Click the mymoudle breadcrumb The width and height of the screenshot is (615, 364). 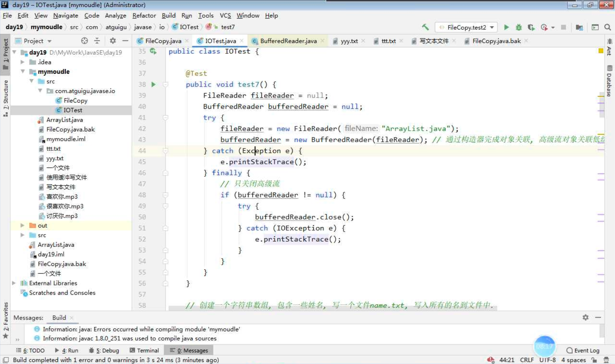tap(47, 27)
